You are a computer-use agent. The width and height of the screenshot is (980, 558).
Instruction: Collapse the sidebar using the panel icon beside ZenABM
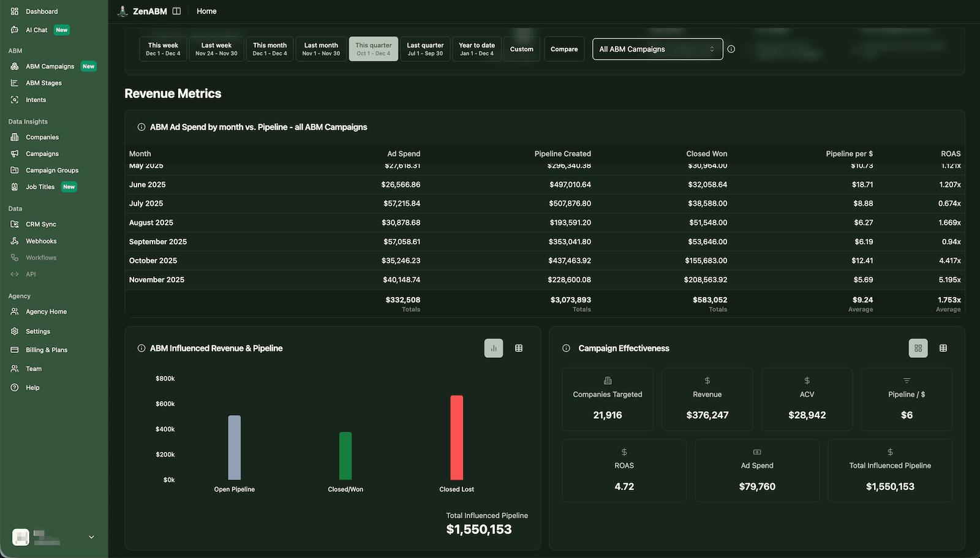pyautogui.click(x=176, y=10)
